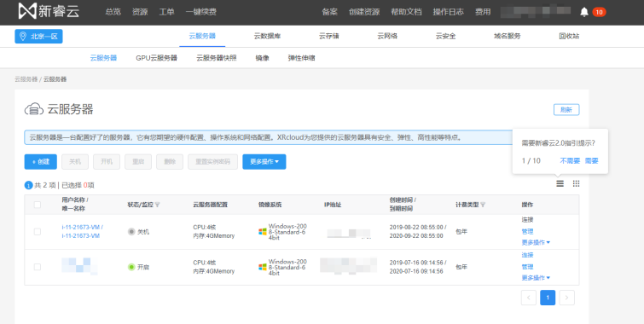The height and width of the screenshot is (324, 644).
Task: Open 帮助文档 in top navigation
Action: (406, 12)
